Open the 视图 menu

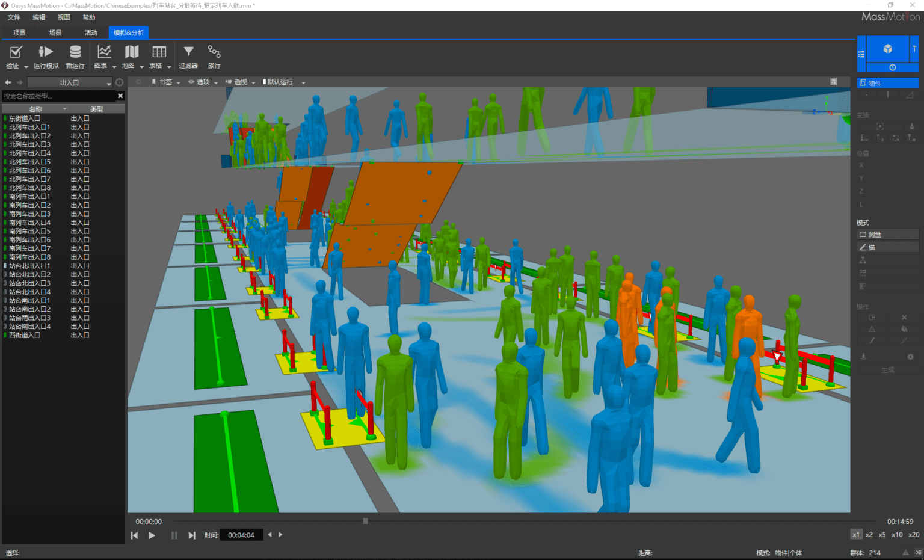point(63,17)
